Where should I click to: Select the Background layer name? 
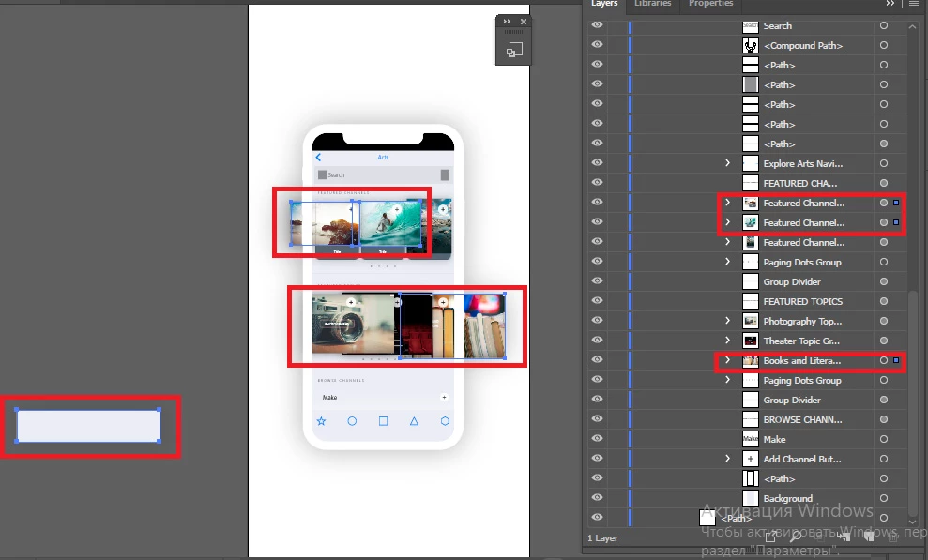click(x=788, y=498)
